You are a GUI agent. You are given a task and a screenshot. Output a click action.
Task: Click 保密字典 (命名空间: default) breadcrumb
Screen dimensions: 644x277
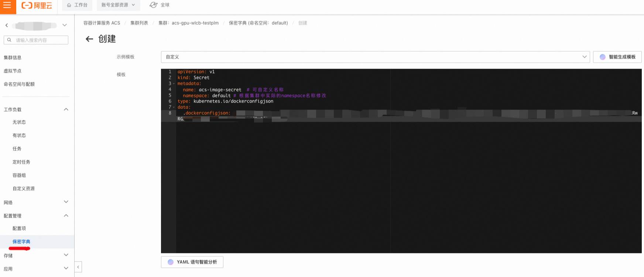[258, 23]
